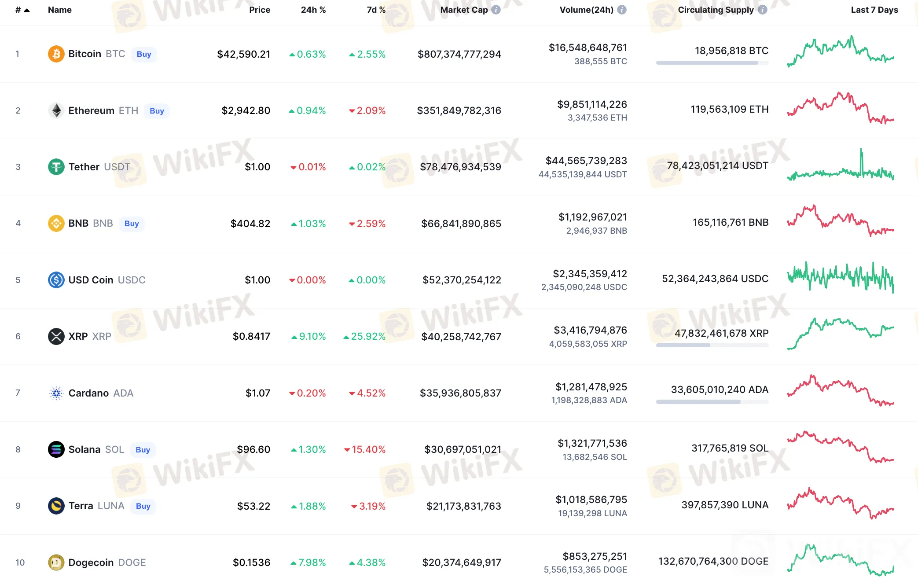Screen dimensions: 918x588
Task: Click the XRP coin logo icon
Action: point(56,337)
